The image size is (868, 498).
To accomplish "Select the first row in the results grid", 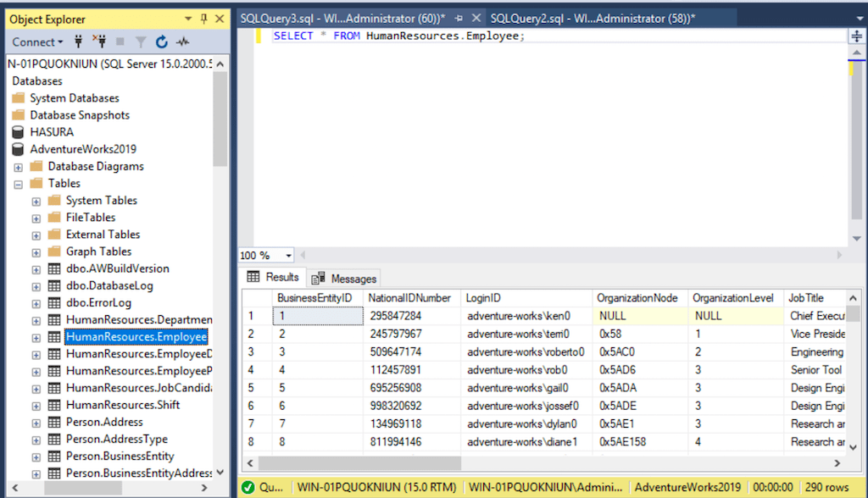I will point(249,315).
